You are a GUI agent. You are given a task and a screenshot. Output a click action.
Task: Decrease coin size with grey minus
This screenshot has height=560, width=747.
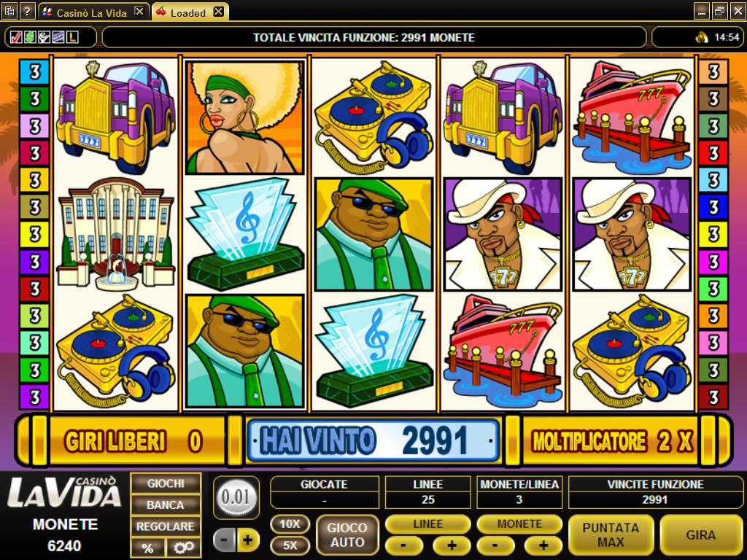pyautogui.click(x=224, y=540)
